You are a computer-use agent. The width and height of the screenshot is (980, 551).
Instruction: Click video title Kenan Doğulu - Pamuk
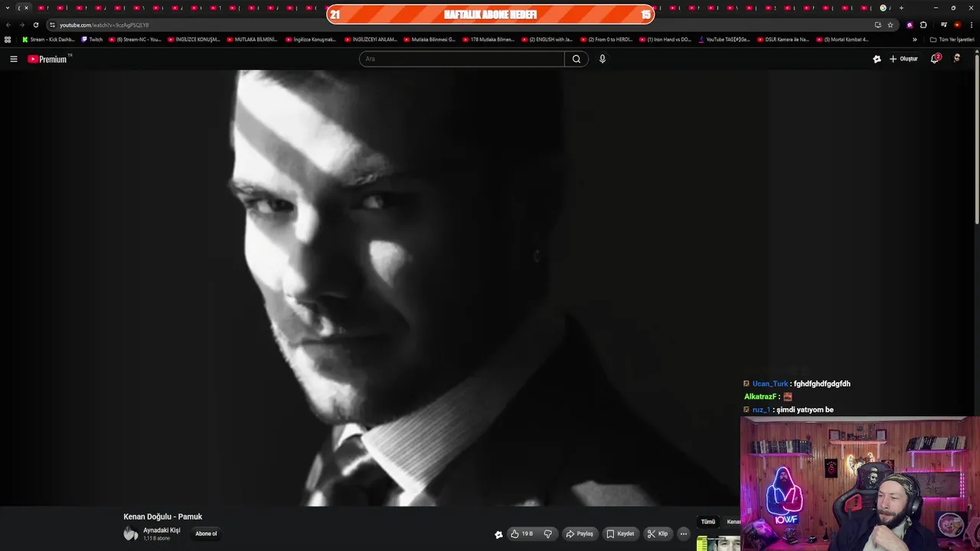click(x=163, y=517)
